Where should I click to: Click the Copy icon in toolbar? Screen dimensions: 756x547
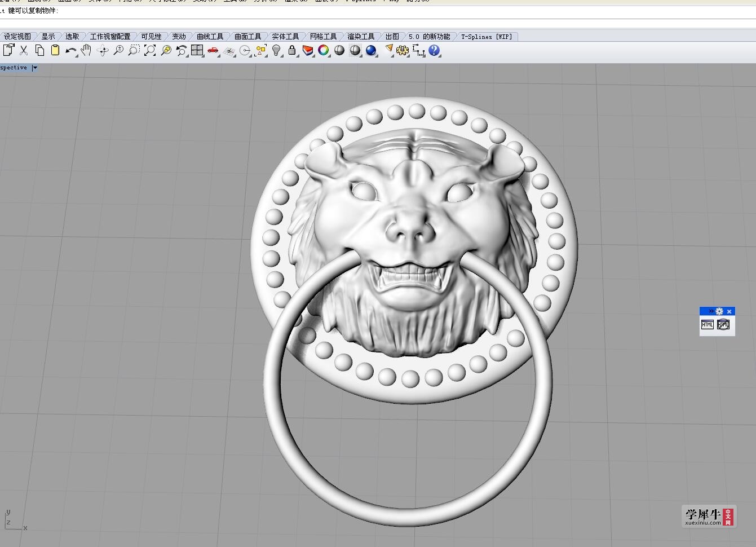click(39, 50)
